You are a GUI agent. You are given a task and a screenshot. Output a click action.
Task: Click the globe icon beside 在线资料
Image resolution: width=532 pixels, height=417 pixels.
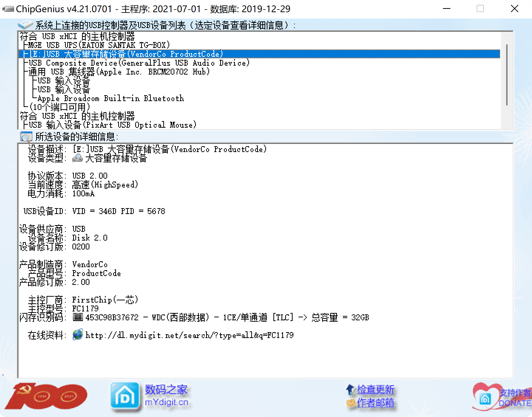[78, 335]
